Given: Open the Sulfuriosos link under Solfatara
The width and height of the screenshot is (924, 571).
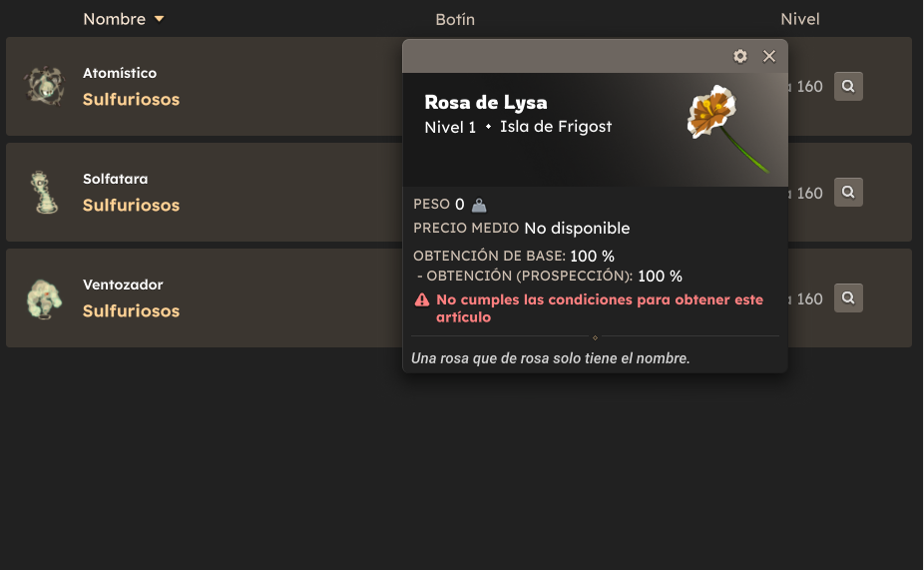Looking at the screenshot, I should (x=131, y=205).
